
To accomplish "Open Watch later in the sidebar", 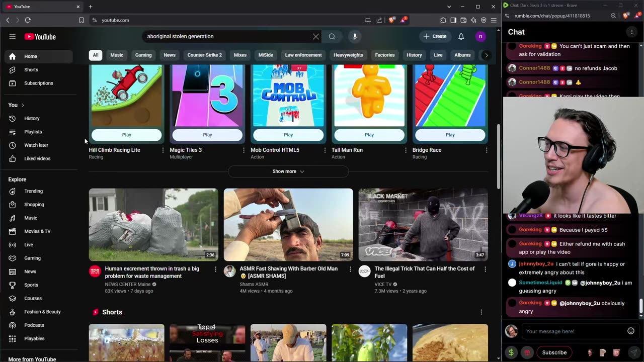I will [39, 145].
